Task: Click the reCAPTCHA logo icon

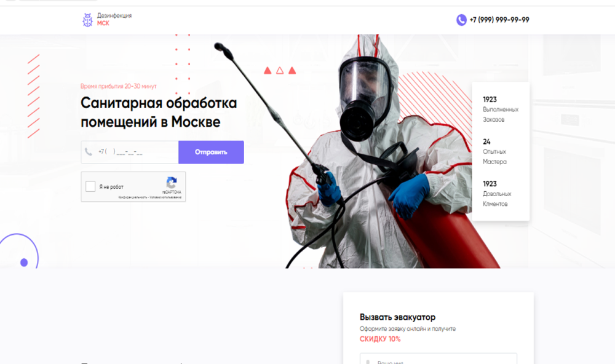Action: (x=172, y=183)
